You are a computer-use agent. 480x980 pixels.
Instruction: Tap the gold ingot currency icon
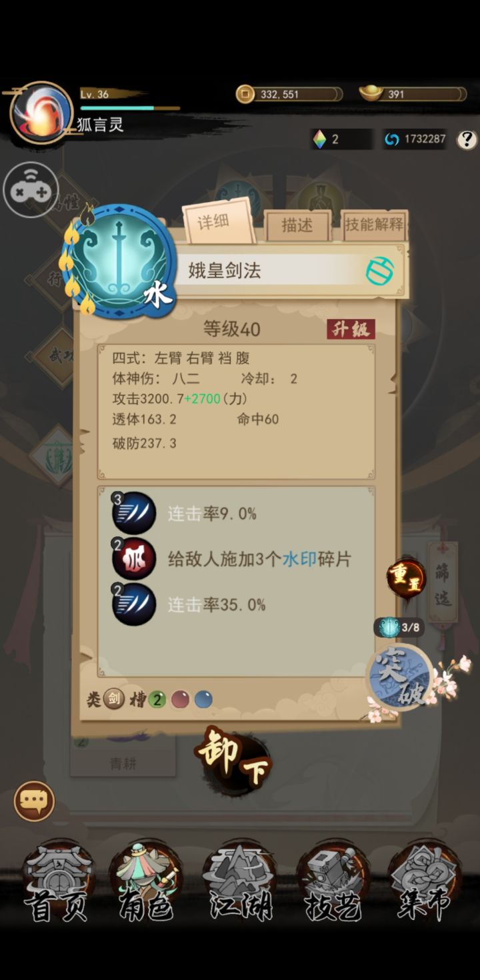click(x=371, y=93)
